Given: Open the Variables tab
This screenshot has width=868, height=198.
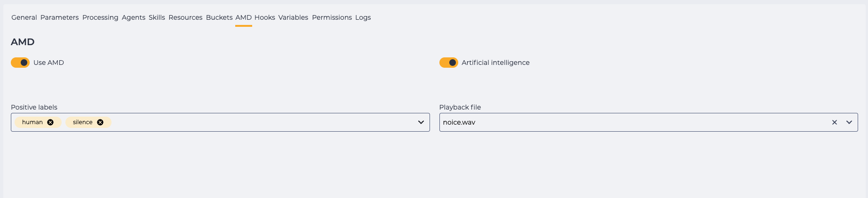Looking at the screenshot, I should 293,17.
